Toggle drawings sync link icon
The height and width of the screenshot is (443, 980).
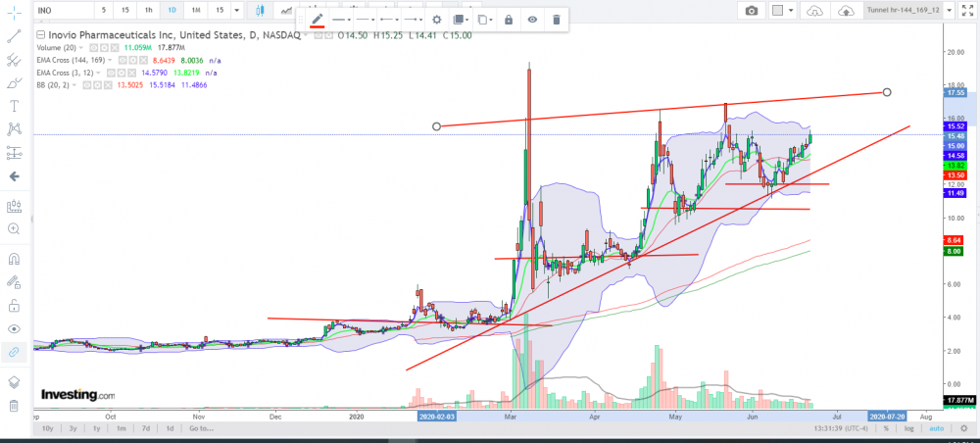[x=13, y=353]
